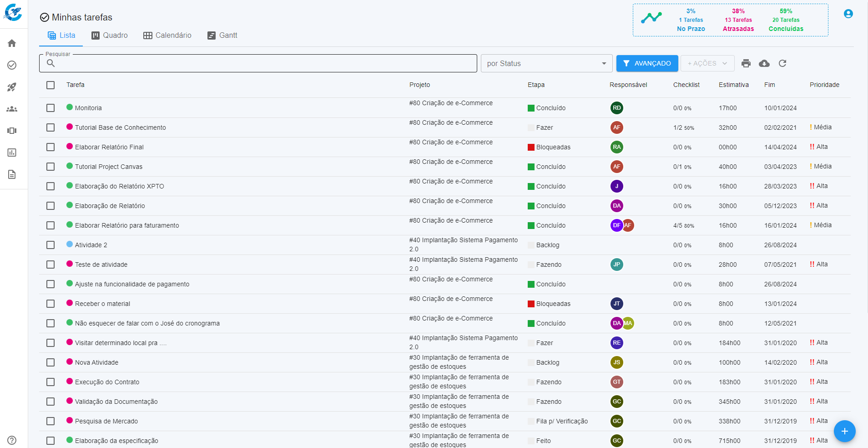Open the Elaborar Relatório Final task

109,147
